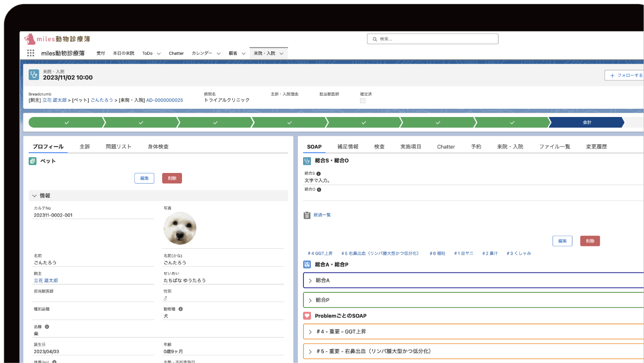644x363 pixels.
Task: Switch to the 予約 tab
Action: pos(476,147)
